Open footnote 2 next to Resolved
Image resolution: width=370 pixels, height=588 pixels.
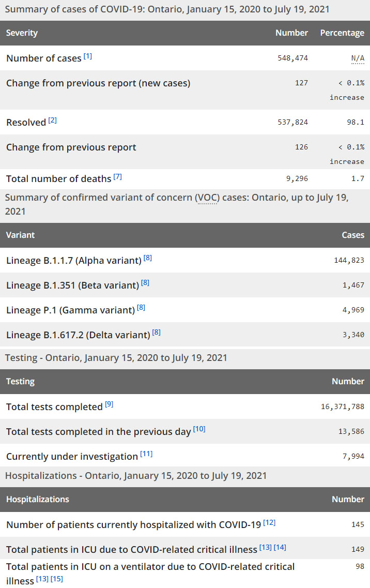click(x=52, y=120)
